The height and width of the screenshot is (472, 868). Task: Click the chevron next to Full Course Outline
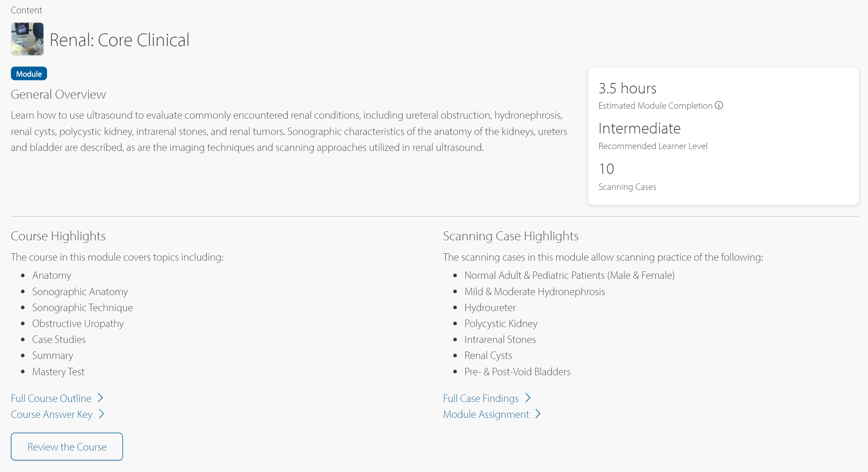pos(100,398)
